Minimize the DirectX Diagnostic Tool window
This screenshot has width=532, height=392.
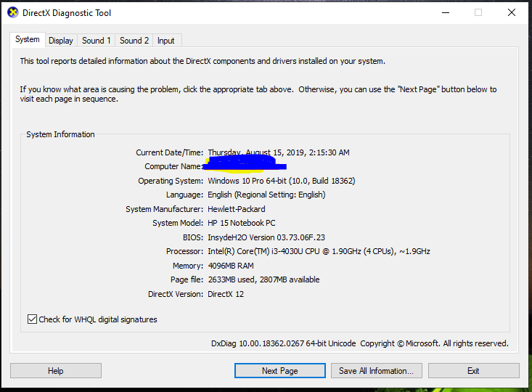pyautogui.click(x=446, y=13)
